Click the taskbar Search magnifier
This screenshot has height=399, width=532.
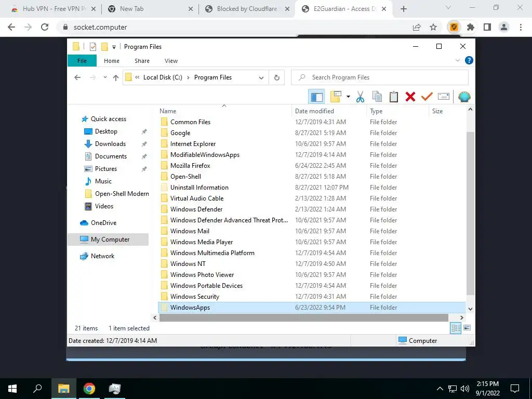point(37,389)
